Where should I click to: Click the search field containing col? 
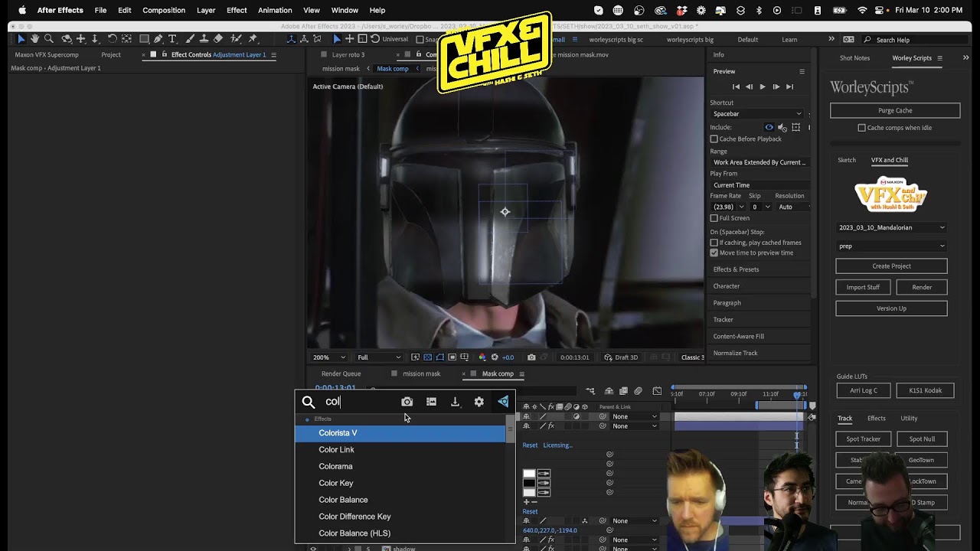tap(360, 402)
